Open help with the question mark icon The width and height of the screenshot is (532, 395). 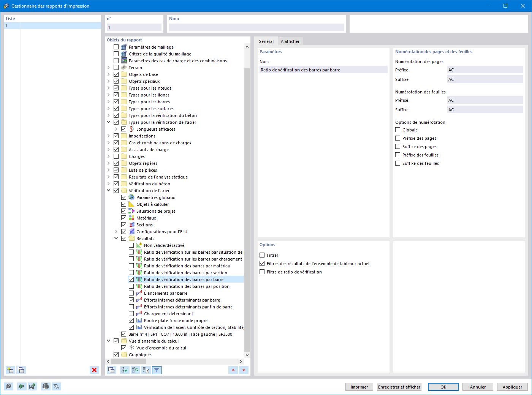point(8,386)
